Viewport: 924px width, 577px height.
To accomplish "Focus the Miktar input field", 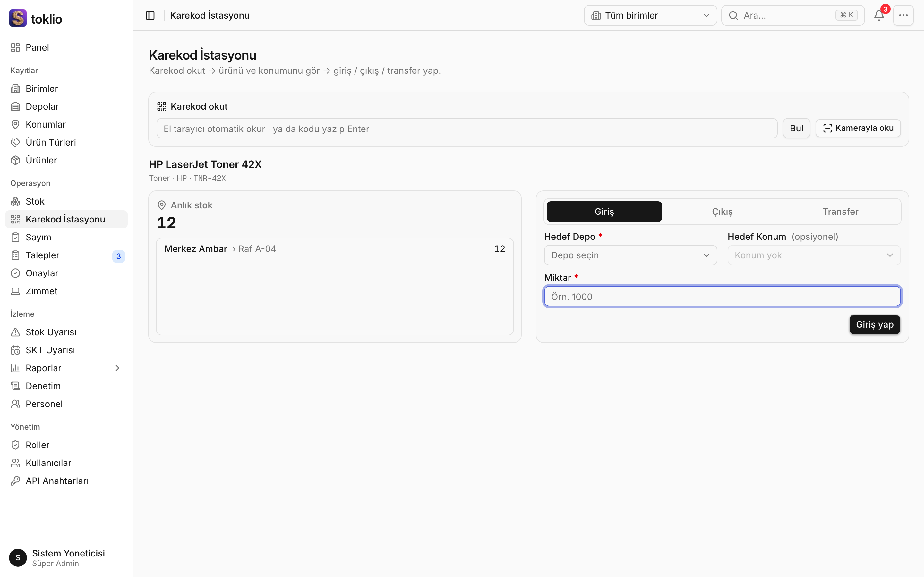I will (x=723, y=297).
